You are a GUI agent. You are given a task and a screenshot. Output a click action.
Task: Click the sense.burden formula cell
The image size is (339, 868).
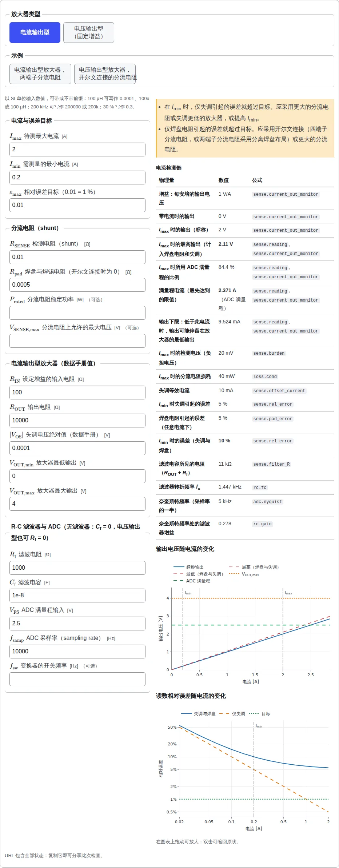[x=269, y=353]
